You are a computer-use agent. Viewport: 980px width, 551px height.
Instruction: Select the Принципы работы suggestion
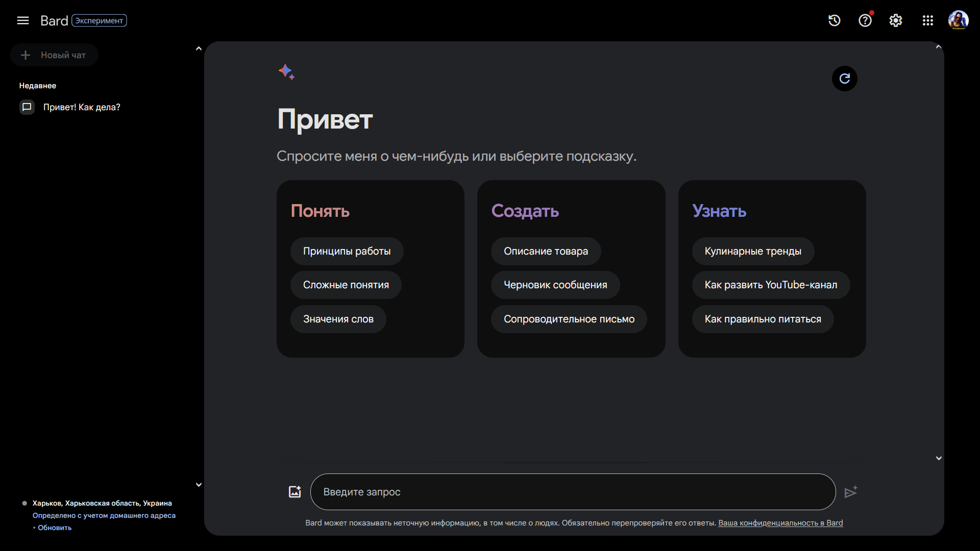pos(347,251)
